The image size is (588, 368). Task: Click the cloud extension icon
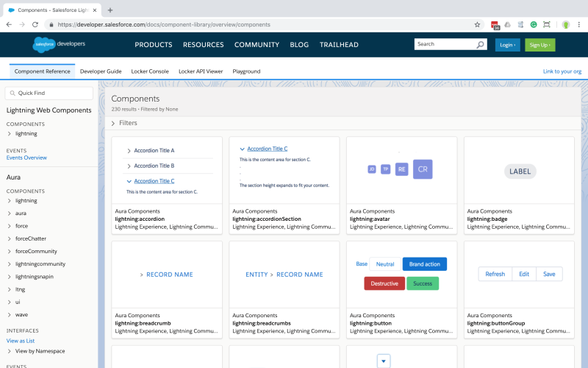click(507, 24)
